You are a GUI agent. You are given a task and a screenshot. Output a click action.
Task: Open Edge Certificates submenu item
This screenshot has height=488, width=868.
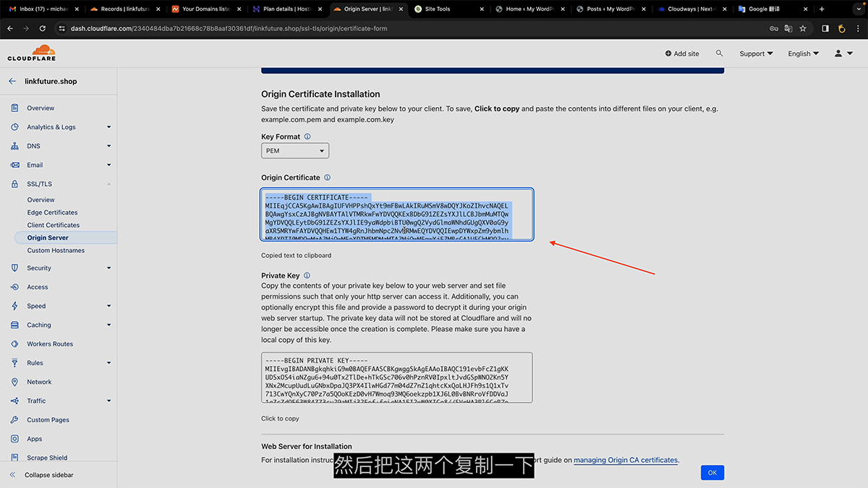[52, 213]
